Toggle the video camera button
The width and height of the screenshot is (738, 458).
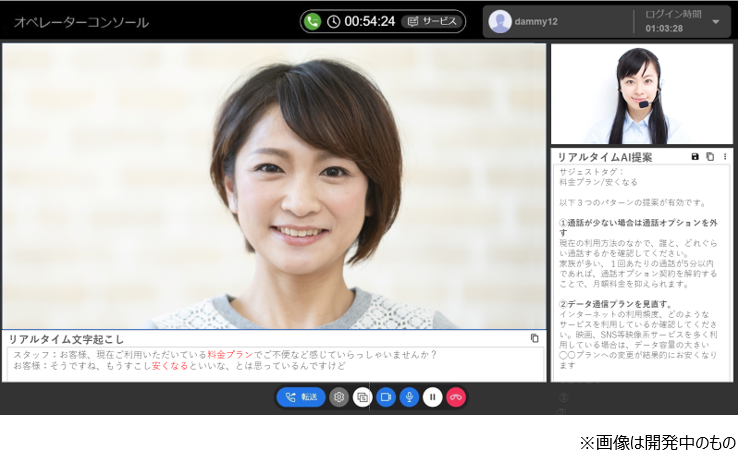pos(385,397)
